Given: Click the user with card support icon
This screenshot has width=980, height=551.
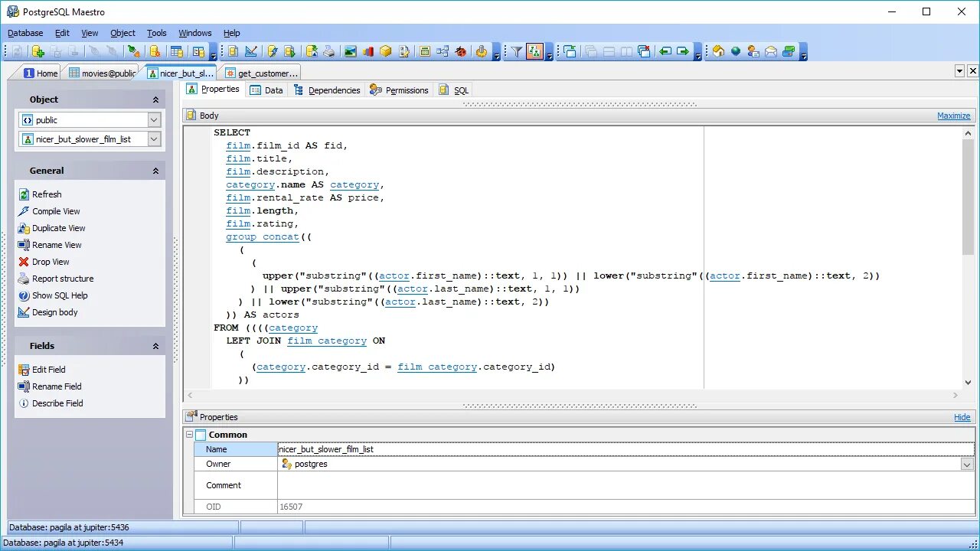Looking at the screenshot, I should [753, 51].
